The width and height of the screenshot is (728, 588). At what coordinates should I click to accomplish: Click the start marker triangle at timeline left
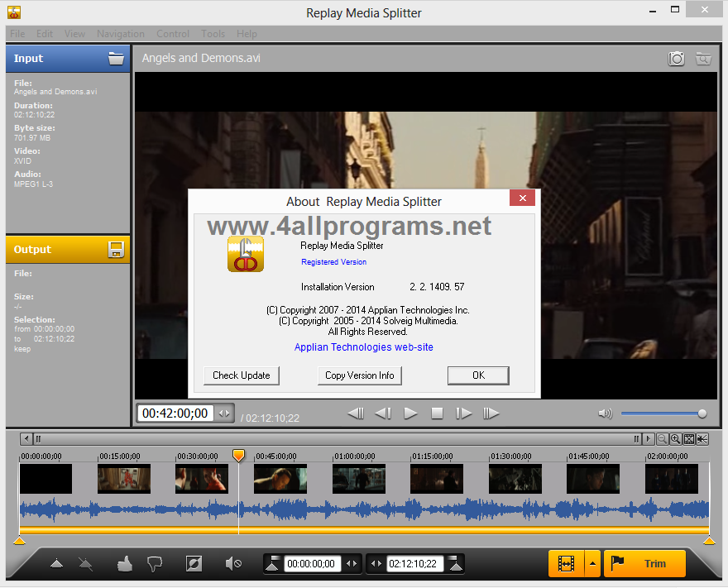(x=19, y=541)
